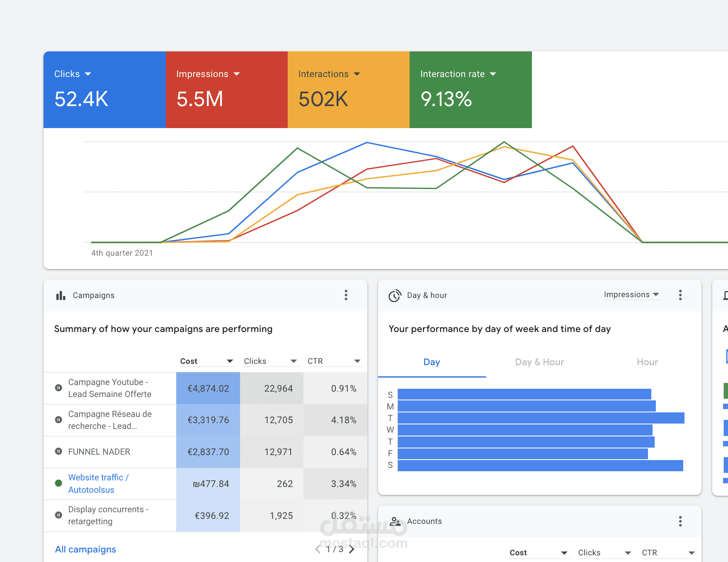Click clicks value 12,971
Screen dimensions: 728x562
tap(279, 452)
